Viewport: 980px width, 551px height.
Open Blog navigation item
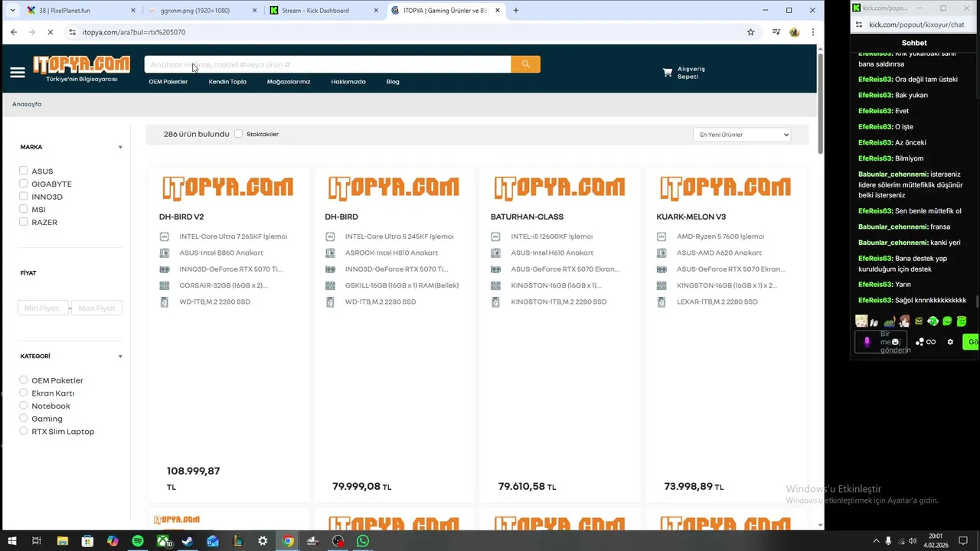pyautogui.click(x=393, y=82)
